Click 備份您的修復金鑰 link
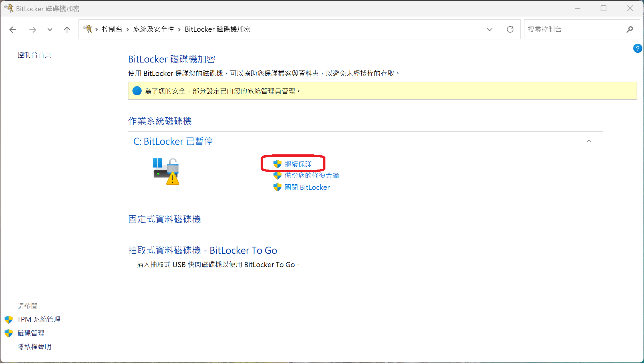Viewport: 644px width, 363px height. pos(311,176)
